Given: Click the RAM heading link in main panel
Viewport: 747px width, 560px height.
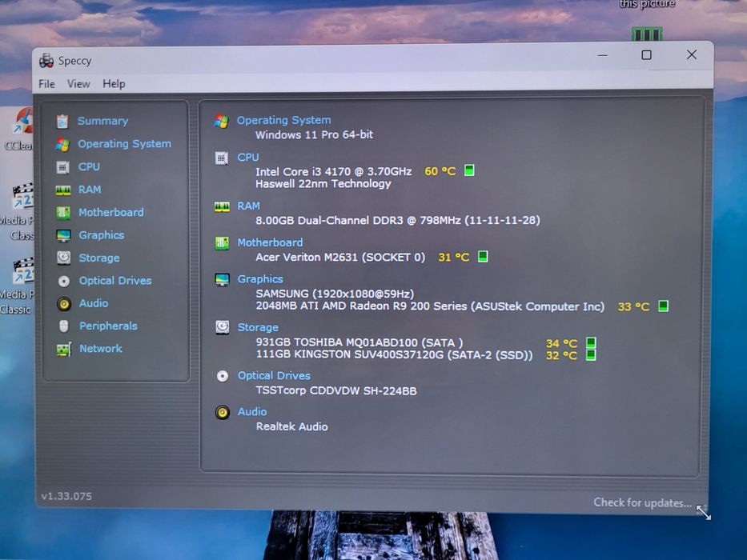Looking at the screenshot, I should [249, 206].
